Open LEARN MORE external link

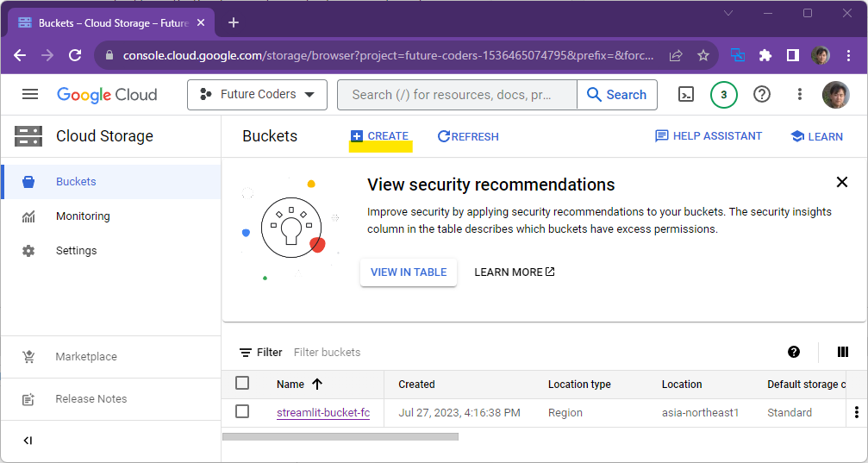[515, 272]
